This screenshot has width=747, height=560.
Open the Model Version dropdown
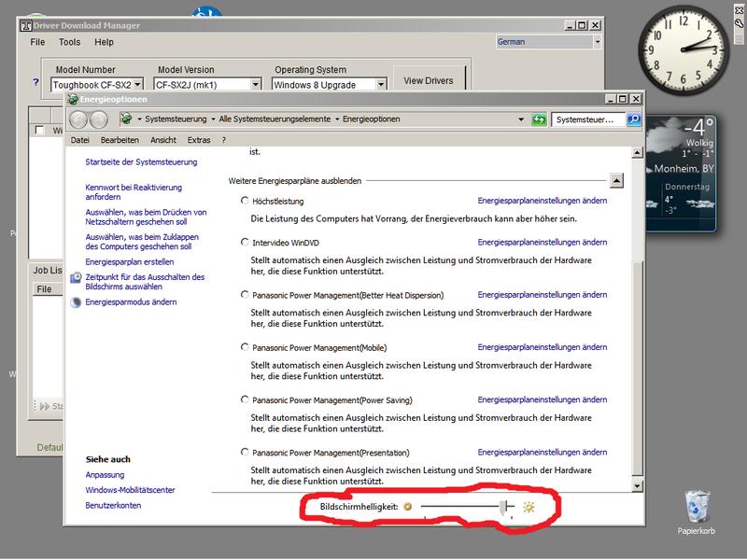(256, 84)
